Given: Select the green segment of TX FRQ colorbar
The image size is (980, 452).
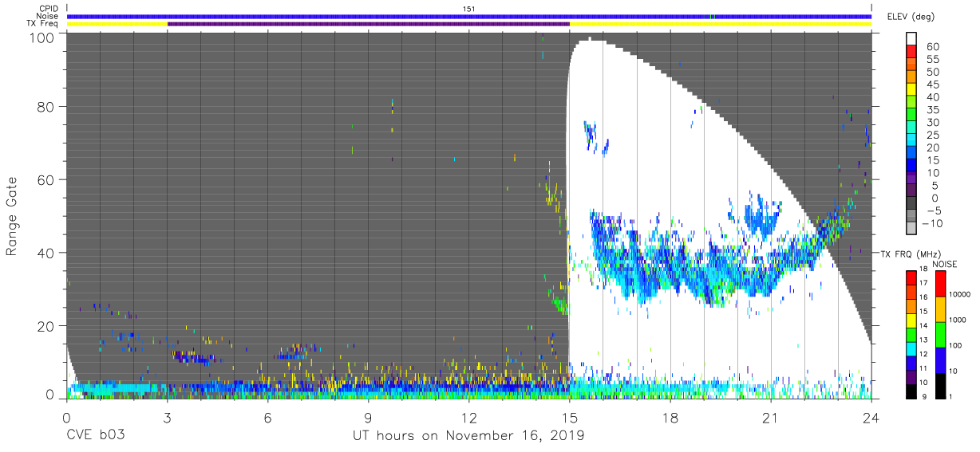Looking at the screenshot, I should 911,333.
